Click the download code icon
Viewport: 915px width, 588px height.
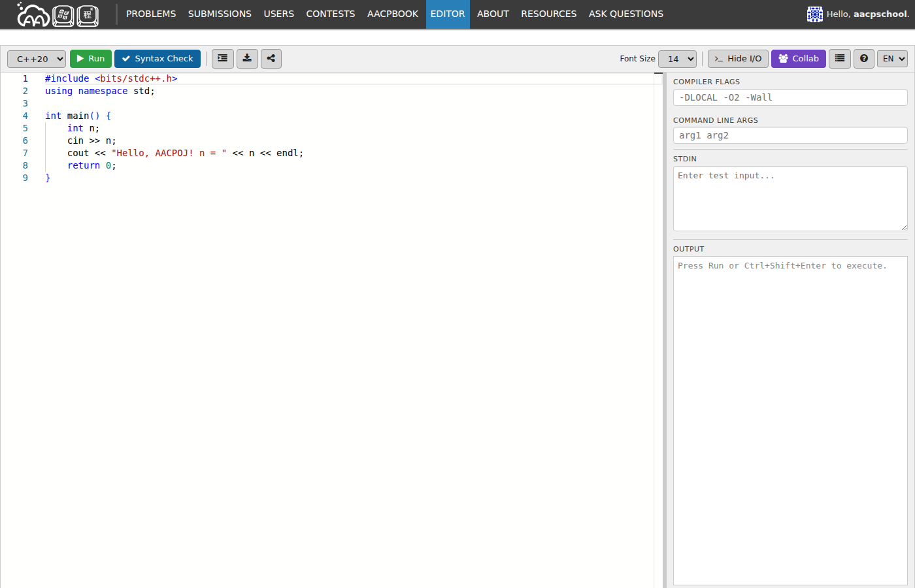point(247,59)
